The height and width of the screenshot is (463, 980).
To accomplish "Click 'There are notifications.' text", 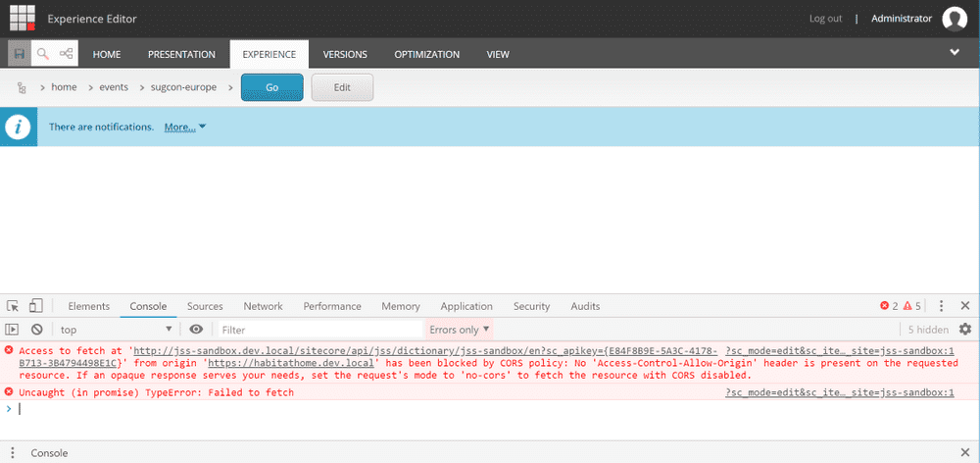I will [101, 127].
